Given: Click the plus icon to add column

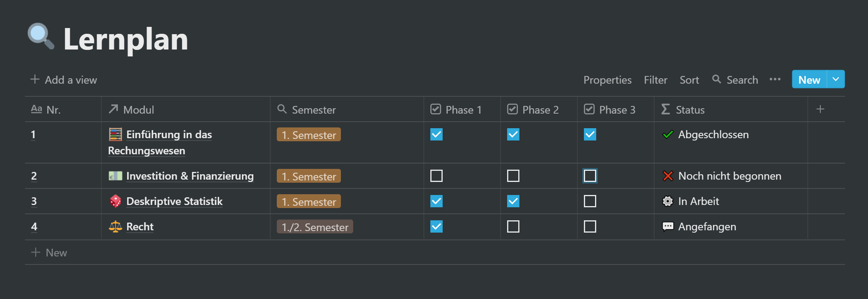Looking at the screenshot, I should (x=820, y=109).
